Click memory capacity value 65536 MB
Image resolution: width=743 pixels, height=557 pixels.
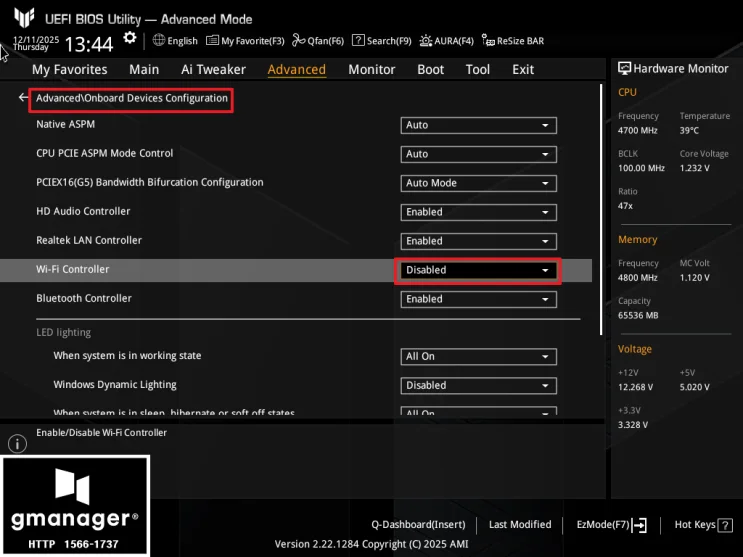pos(638,315)
